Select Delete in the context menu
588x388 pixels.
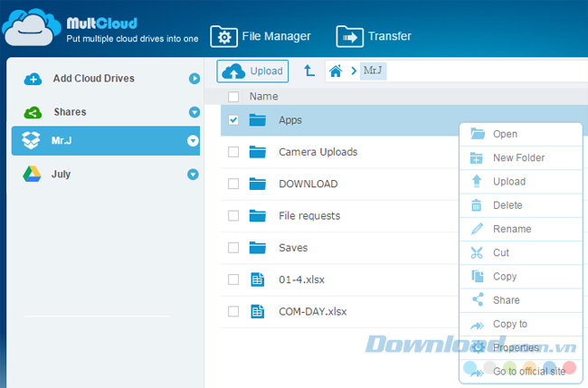point(507,205)
